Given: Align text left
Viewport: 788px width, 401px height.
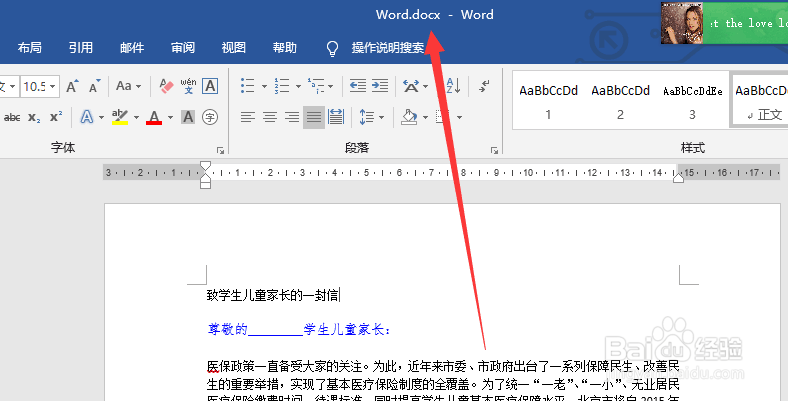Looking at the screenshot, I should point(247,118).
